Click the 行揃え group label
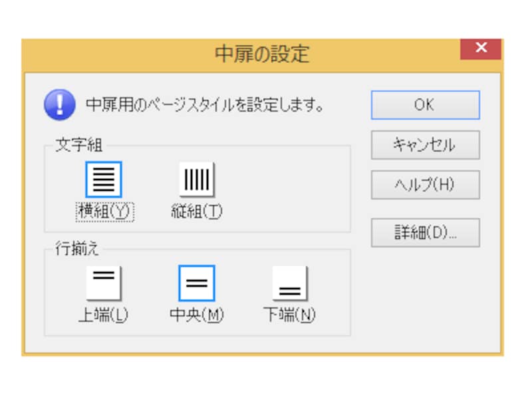The width and height of the screenshot is (532, 399). pyautogui.click(x=77, y=248)
